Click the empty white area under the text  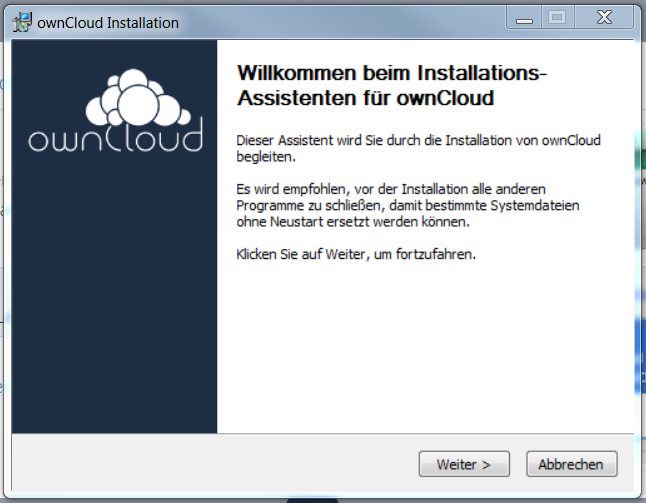pyautogui.click(x=425, y=350)
